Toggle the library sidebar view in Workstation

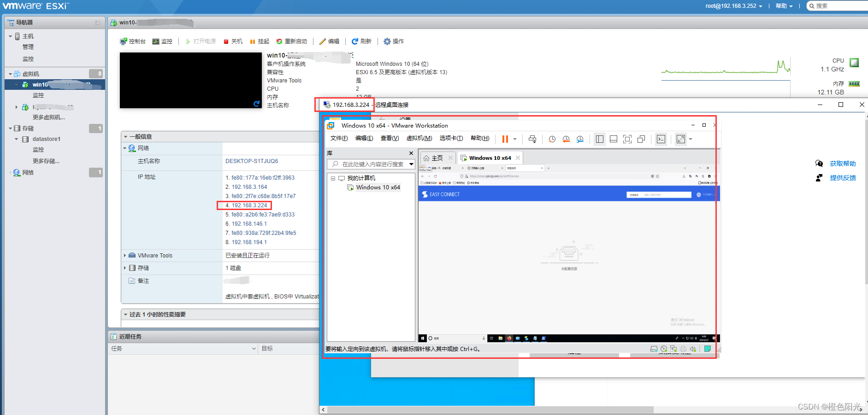(x=600, y=139)
